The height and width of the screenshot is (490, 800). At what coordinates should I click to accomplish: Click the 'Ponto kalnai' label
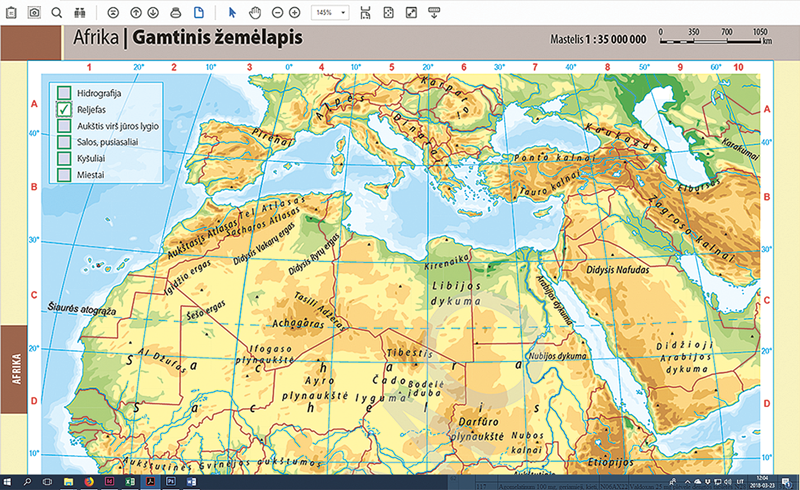[555, 158]
